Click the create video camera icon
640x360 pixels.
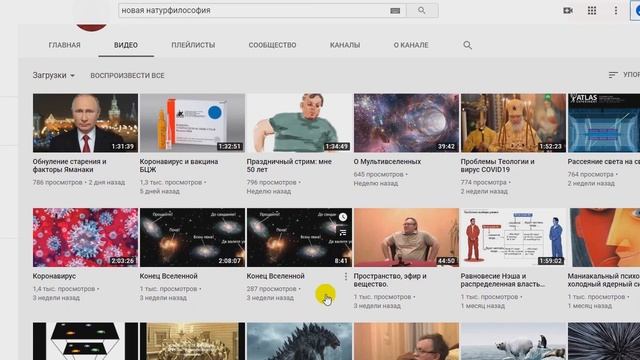coord(568,11)
